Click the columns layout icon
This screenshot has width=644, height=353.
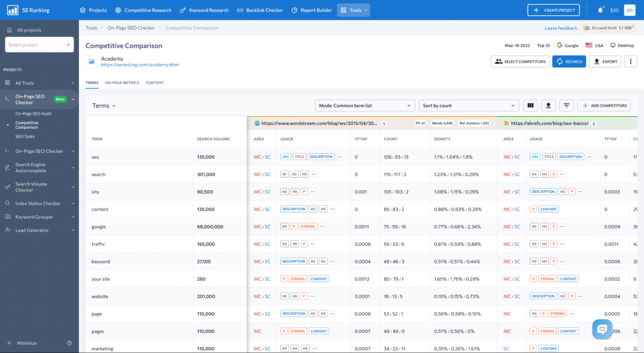(x=529, y=106)
